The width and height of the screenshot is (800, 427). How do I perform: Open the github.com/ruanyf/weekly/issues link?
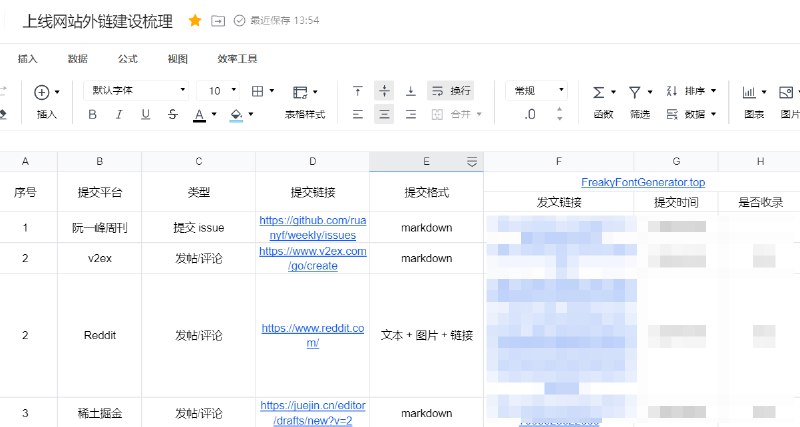(x=313, y=228)
